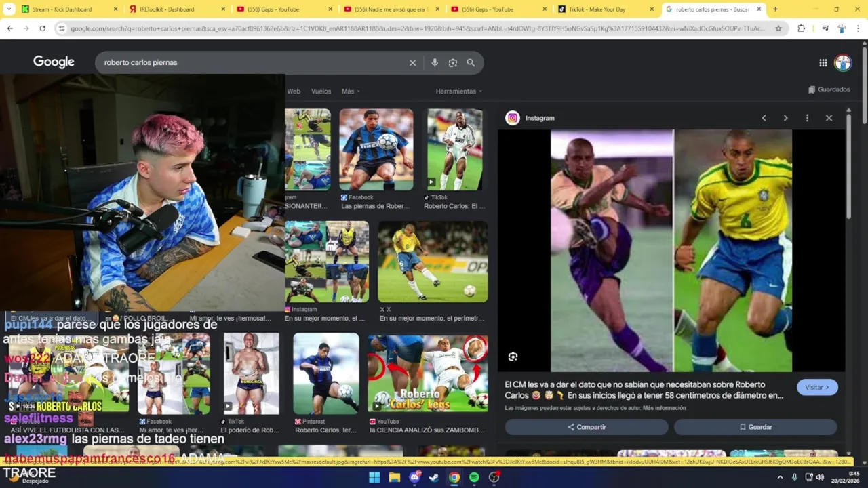868x488 pixels.
Task: Open the TikTok Roberto Carlos: El thumbnail
Action: coord(454,150)
